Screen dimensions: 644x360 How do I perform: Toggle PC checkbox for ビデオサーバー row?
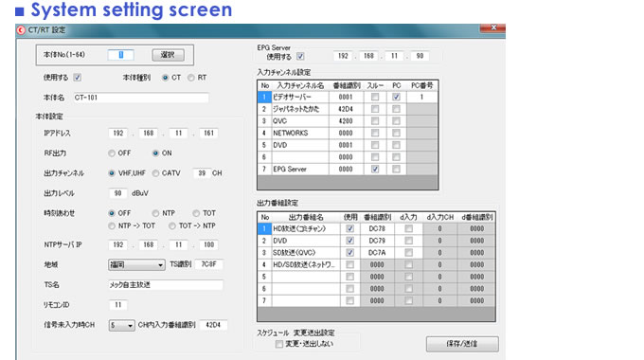click(396, 97)
